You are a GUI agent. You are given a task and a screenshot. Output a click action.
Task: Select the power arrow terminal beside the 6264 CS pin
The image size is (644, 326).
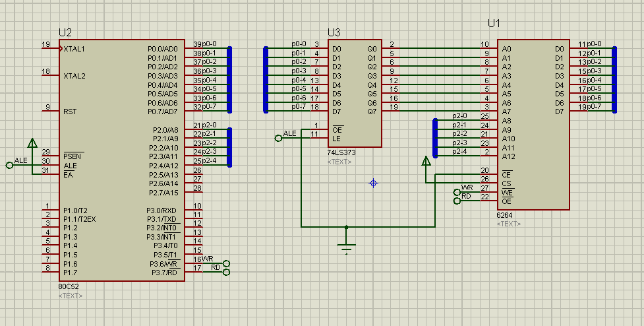click(x=425, y=160)
